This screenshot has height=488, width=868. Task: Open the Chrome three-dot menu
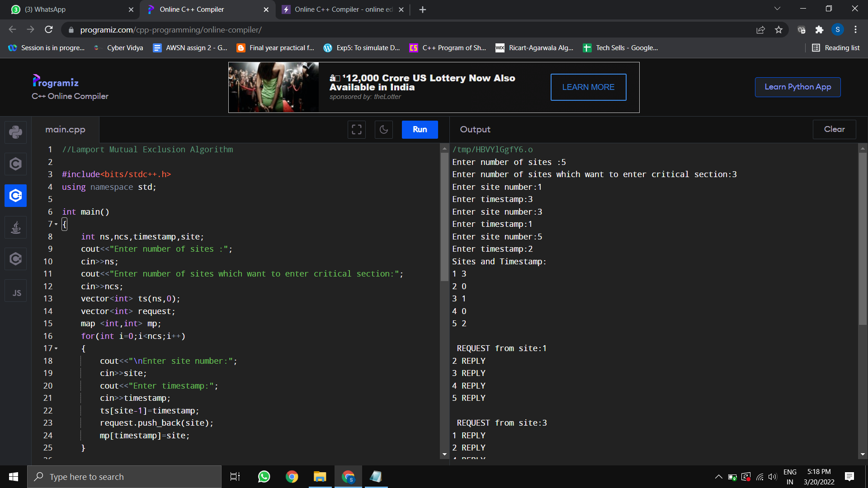click(855, 30)
